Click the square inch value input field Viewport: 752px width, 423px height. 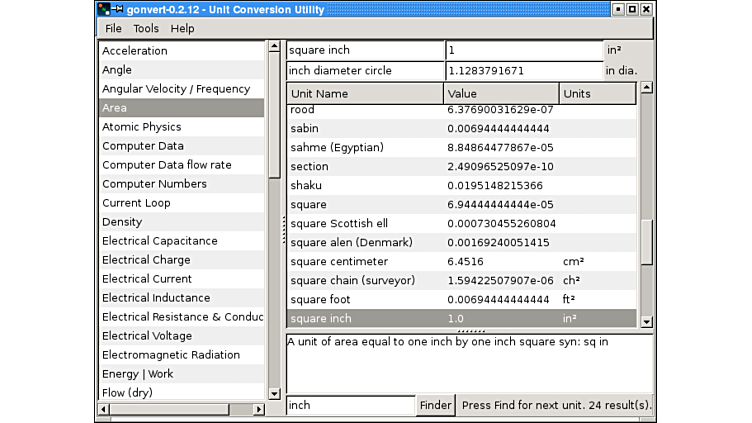523,50
